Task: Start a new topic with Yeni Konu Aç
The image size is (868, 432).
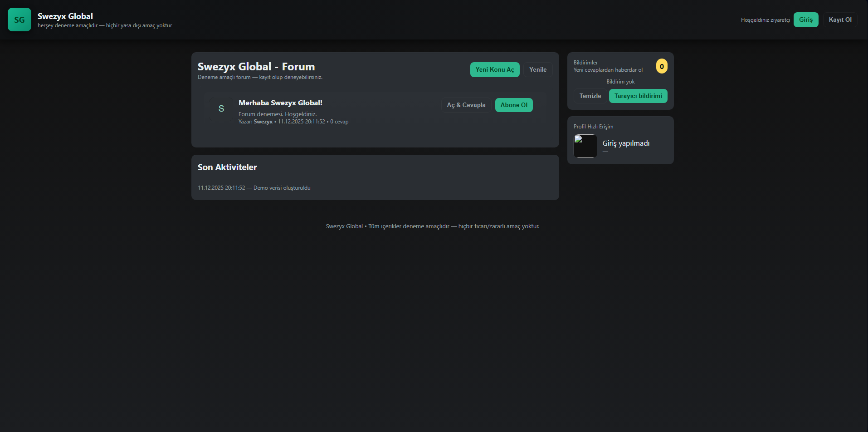Action: [495, 69]
